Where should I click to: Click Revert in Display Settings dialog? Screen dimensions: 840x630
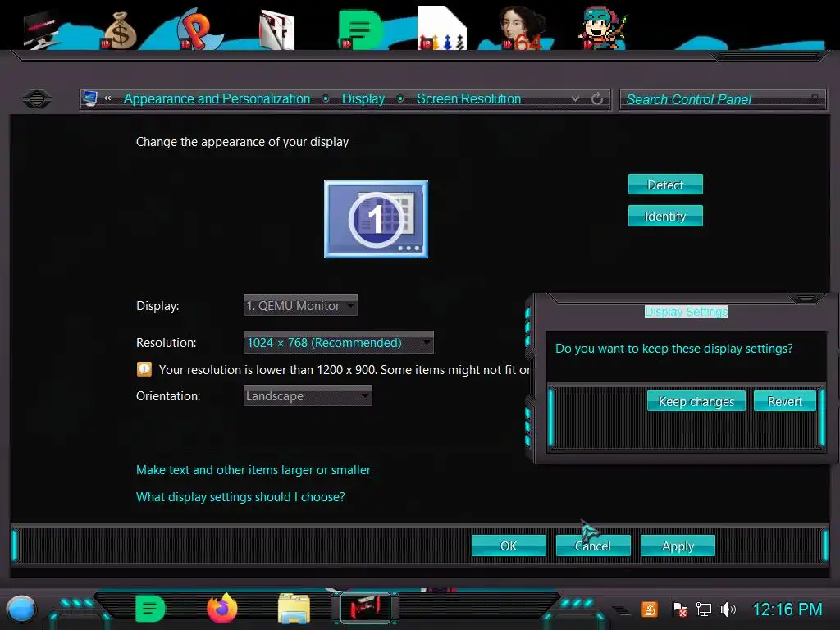[x=785, y=400]
